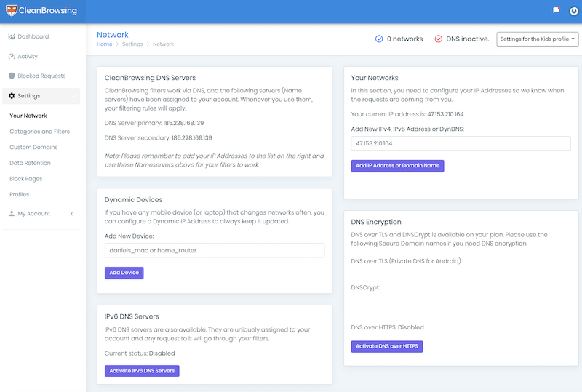Open the notifications flag icon

(x=556, y=10)
